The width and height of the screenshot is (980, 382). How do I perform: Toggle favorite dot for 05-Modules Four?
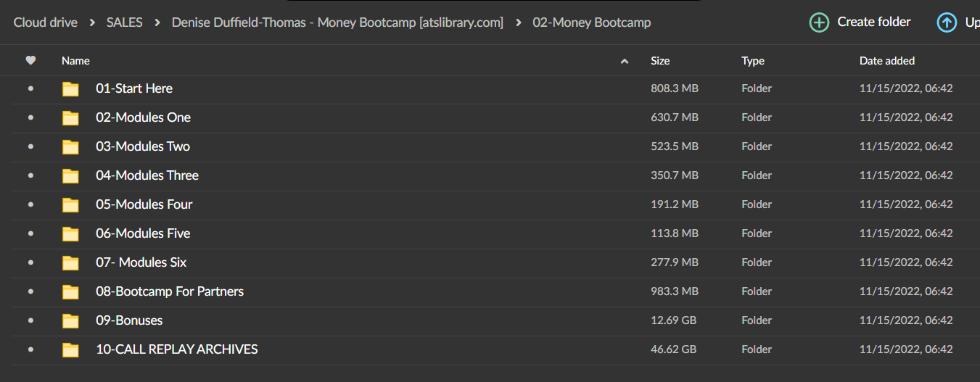coord(30,204)
